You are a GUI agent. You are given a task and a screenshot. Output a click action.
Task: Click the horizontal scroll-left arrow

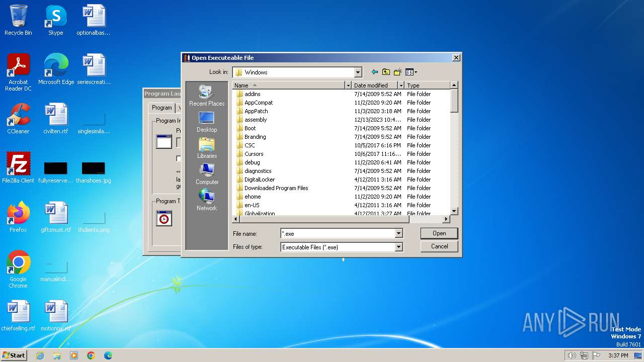click(x=236, y=219)
